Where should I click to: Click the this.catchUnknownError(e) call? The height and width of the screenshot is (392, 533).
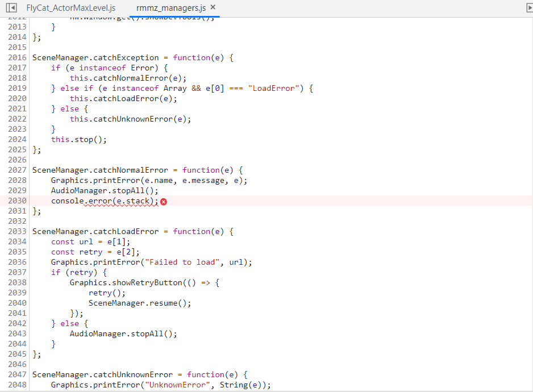[131, 119]
